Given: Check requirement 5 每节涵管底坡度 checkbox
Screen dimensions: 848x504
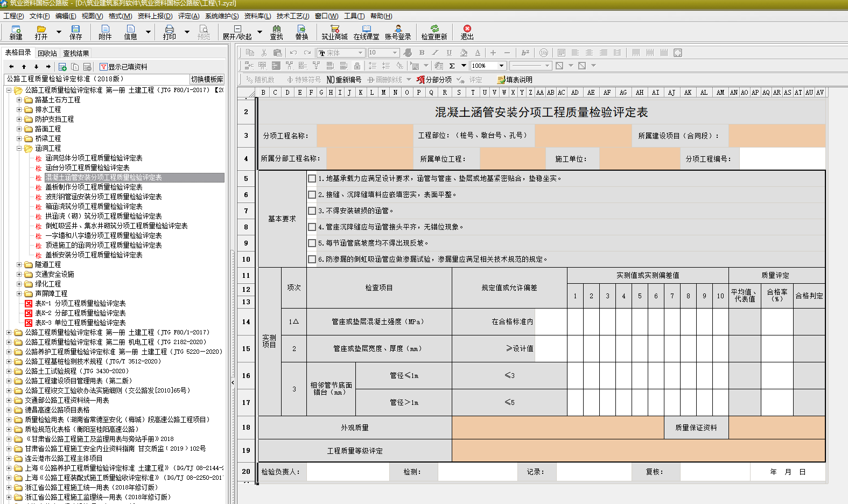Looking at the screenshot, I should (x=312, y=243).
